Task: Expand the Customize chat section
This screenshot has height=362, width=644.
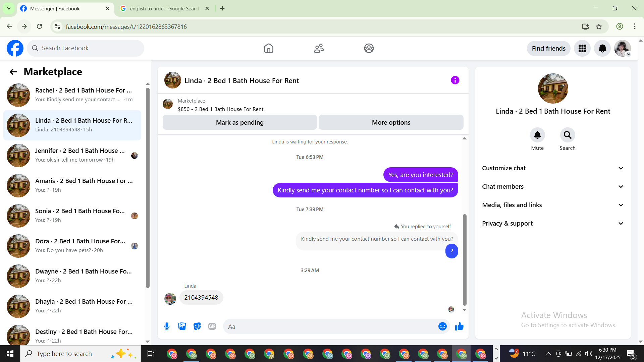Action: (x=553, y=168)
